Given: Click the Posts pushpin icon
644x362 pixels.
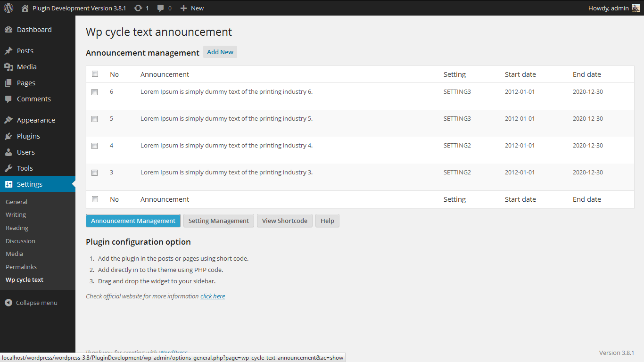Looking at the screenshot, I should (8, 51).
